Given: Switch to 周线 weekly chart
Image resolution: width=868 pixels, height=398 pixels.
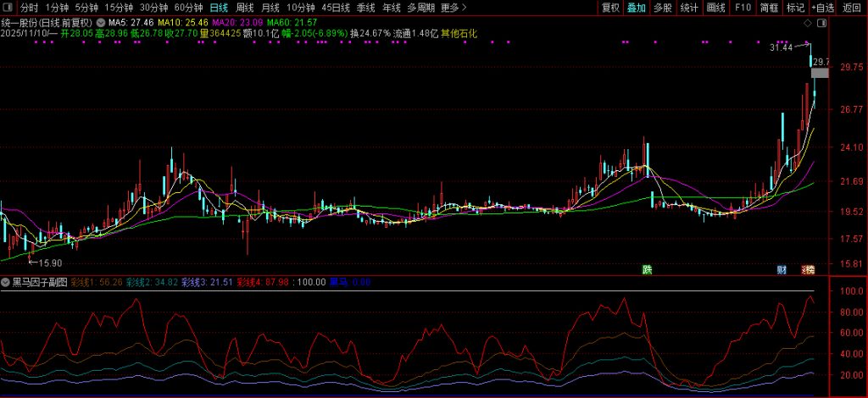Looking at the screenshot, I should coord(245,8).
